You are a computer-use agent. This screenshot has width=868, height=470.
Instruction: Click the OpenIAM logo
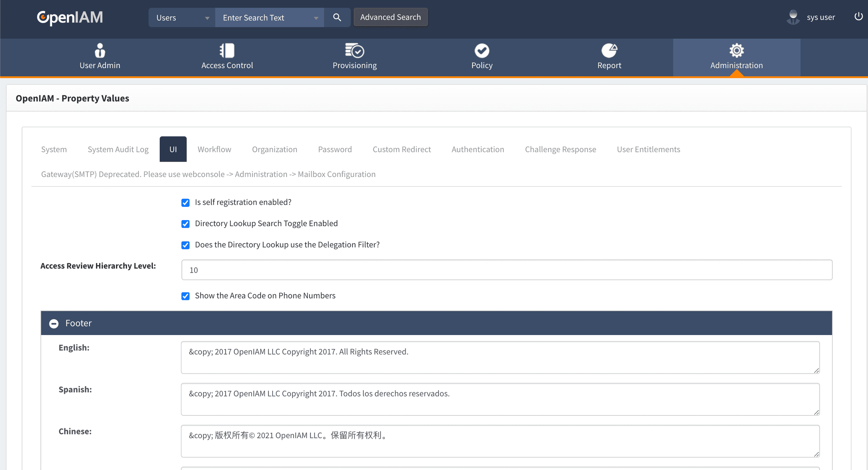[x=70, y=17]
